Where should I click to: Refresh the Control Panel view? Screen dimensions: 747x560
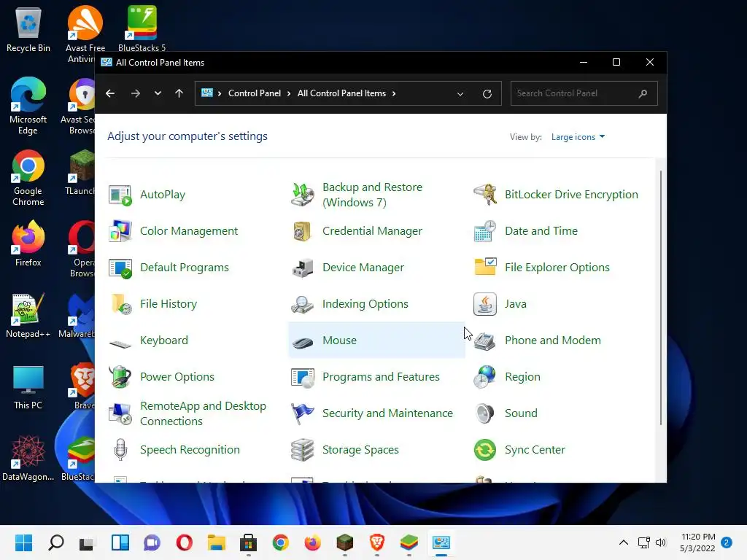[487, 94]
